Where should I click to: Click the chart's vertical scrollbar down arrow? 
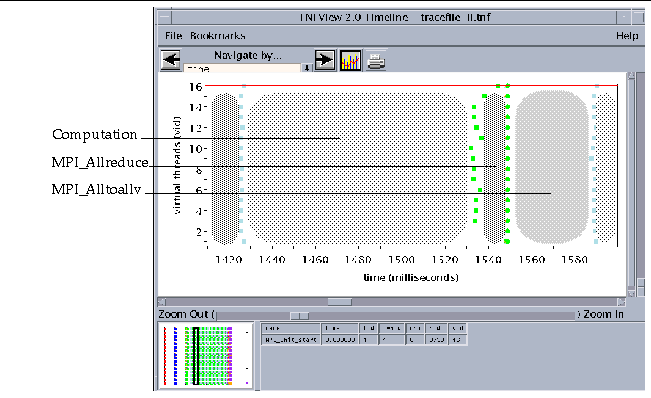[631, 293]
